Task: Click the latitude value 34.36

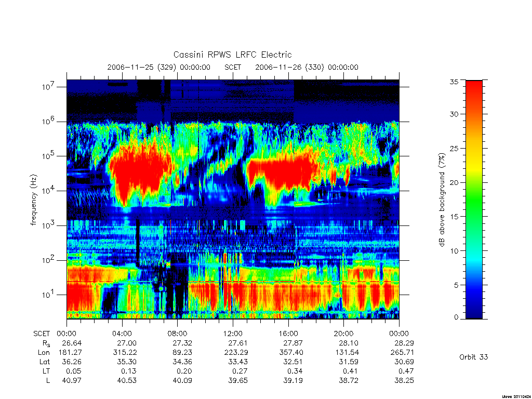Action: coord(182,362)
